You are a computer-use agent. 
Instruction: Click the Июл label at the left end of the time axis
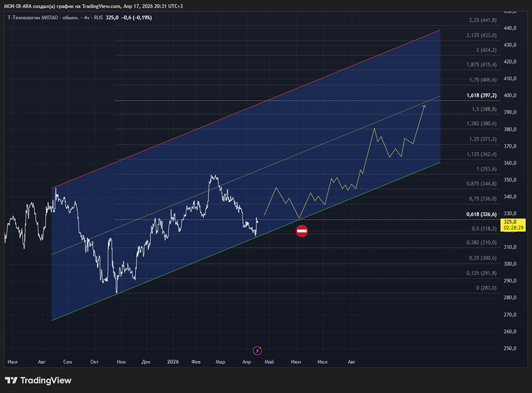click(13, 362)
